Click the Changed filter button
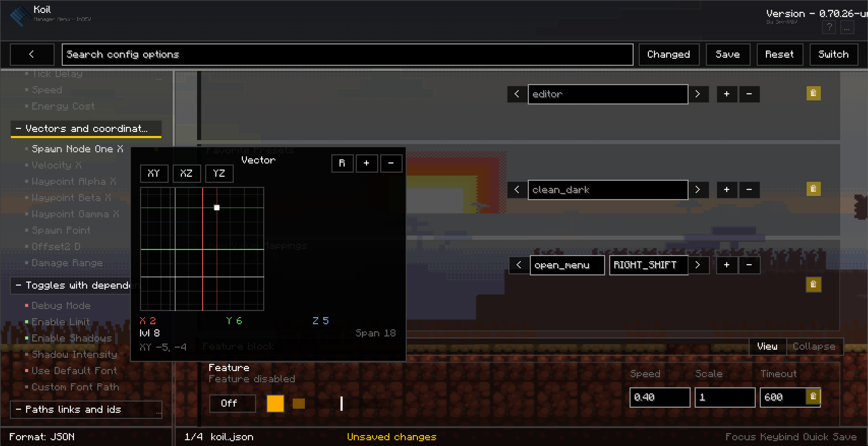Screen dimensions: 868x446 tap(669, 54)
